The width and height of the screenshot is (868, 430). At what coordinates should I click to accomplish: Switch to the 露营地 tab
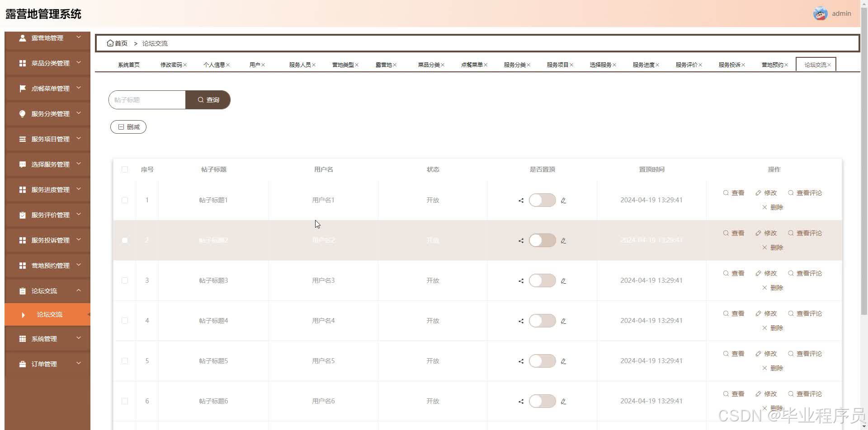383,65
